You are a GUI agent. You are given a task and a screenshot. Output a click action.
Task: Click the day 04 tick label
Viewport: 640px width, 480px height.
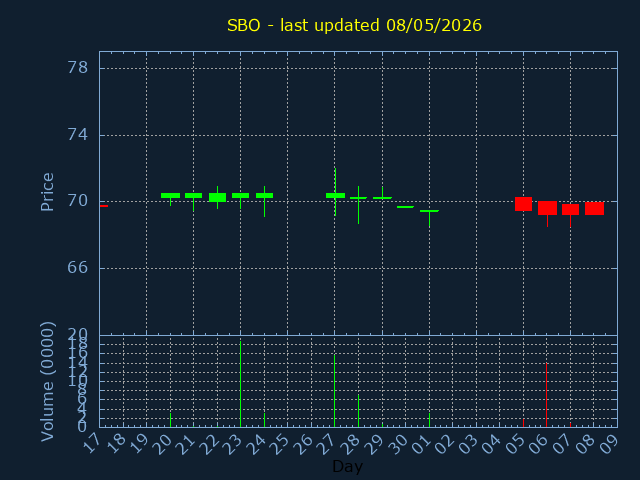[491, 443]
